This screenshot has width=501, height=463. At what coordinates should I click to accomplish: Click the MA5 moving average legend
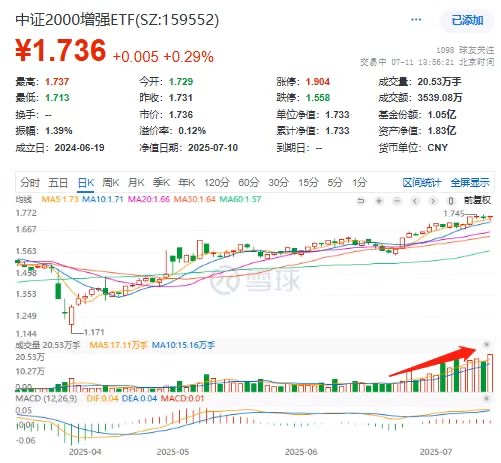coord(60,199)
